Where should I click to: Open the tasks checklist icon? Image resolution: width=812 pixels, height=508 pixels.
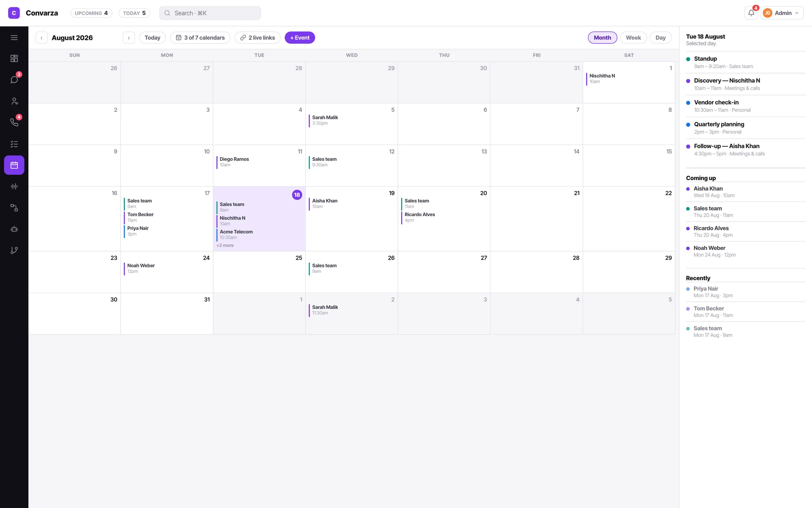(14, 144)
